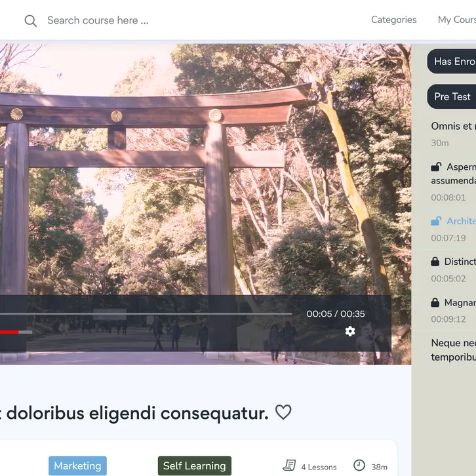Add course to favorites with the heart icon

(x=283, y=412)
